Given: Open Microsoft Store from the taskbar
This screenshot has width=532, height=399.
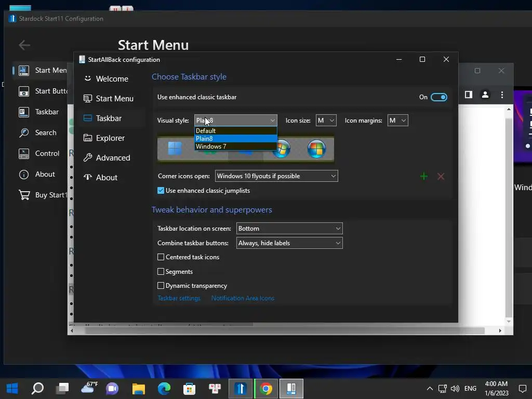Looking at the screenshot, I should (189, 389).
